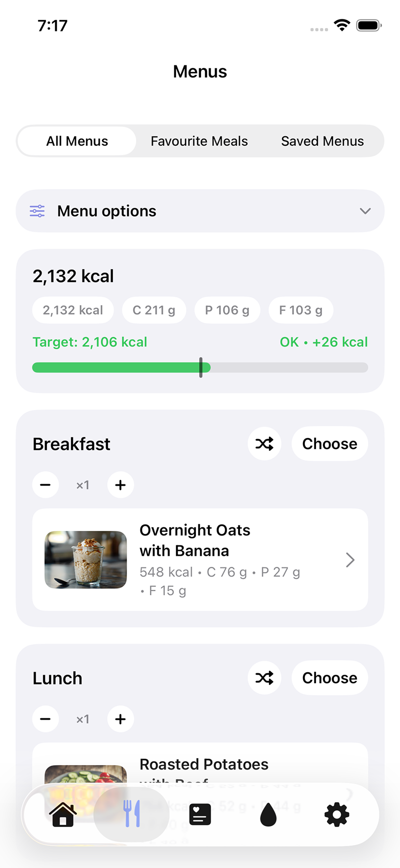Increase Breakfast portion with plus button

coord(120,485)
